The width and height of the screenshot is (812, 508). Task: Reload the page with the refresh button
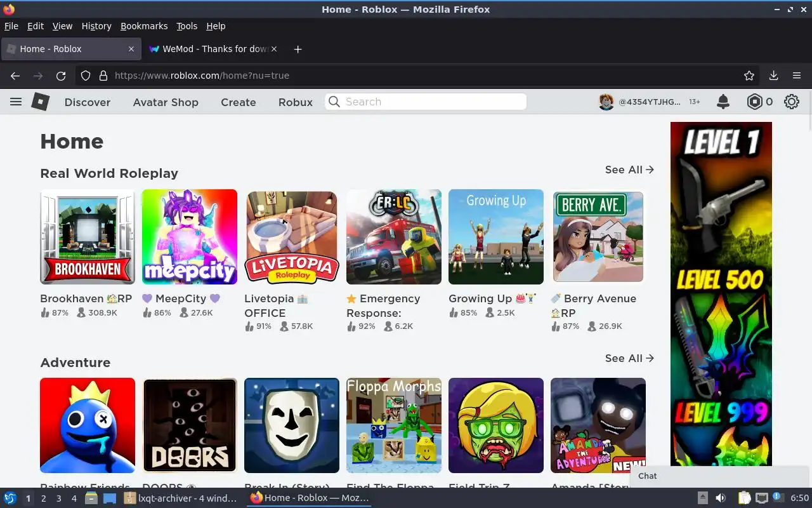pyautogui.click(x=61, y=76)
